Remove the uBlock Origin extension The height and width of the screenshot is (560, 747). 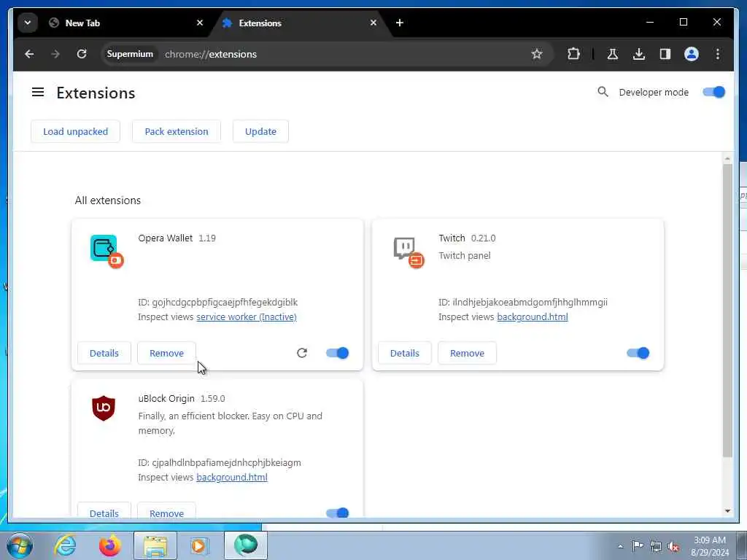pyautogui.click(x=166, y=511)
